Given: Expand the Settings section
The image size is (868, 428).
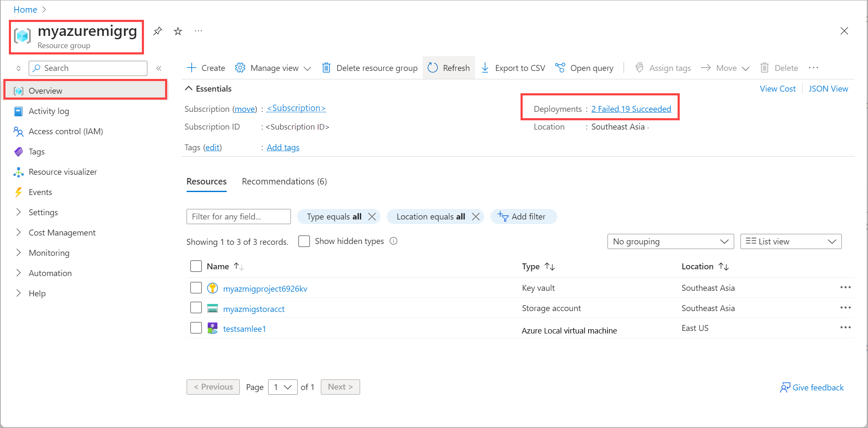Looking at the screenshot, I should click(43, 212).
